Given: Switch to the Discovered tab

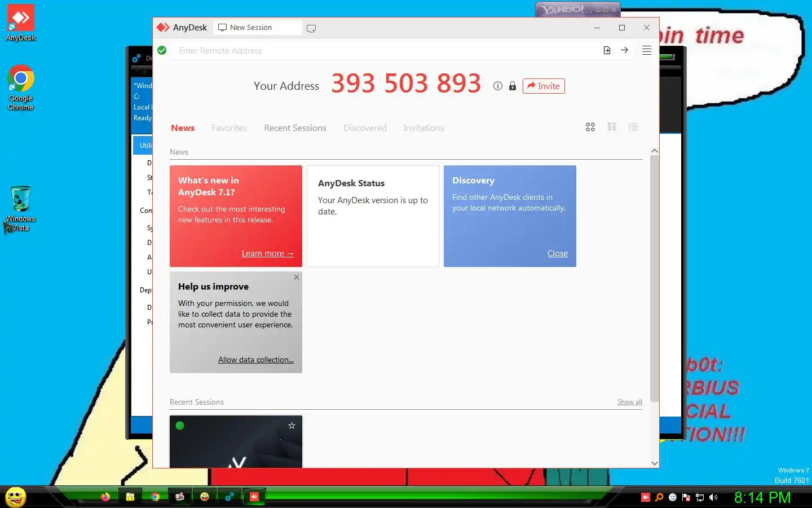Looking at the screenshot, I should coord(365,128).
